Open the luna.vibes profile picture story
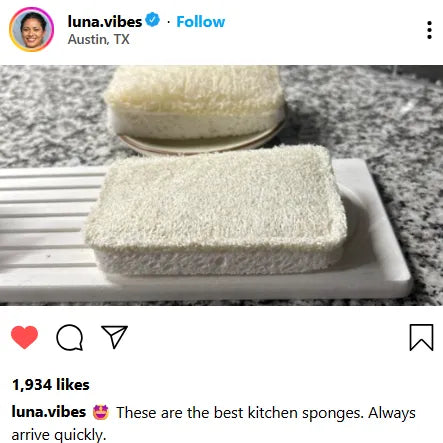Screen dimensions: 443x443 click(x=32, y=29)
